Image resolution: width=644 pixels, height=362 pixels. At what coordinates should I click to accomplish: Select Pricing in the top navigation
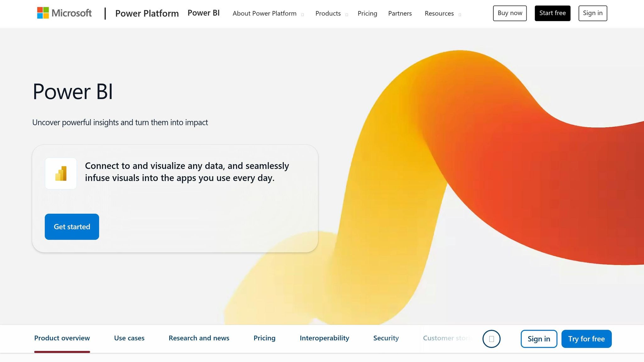(367, 14)
